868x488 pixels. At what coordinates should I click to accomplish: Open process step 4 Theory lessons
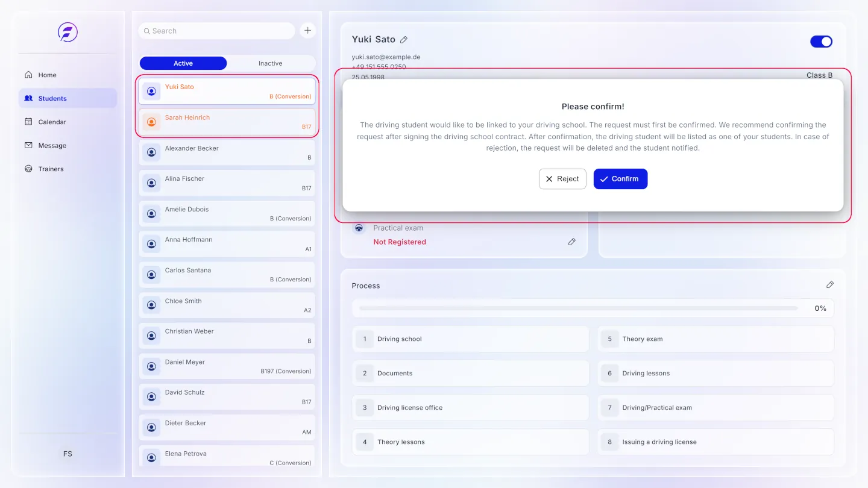pyautogui.click(x=470, y=442)
